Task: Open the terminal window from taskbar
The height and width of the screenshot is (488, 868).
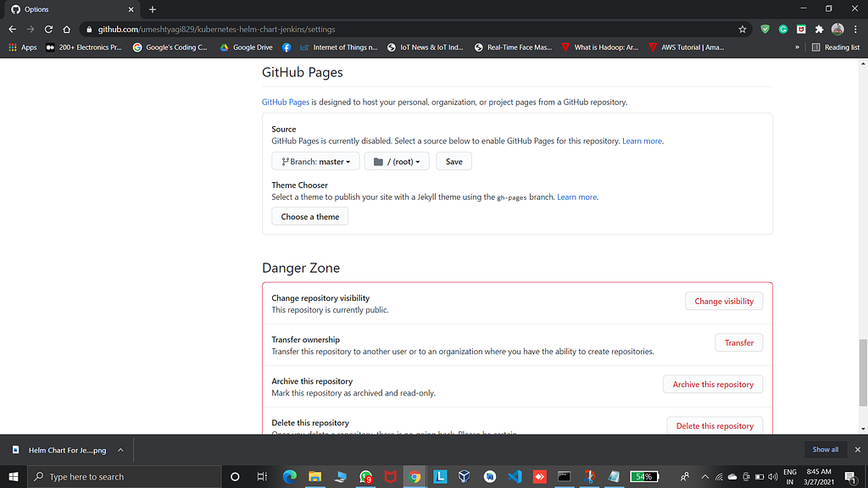Action: click(564, 476)
